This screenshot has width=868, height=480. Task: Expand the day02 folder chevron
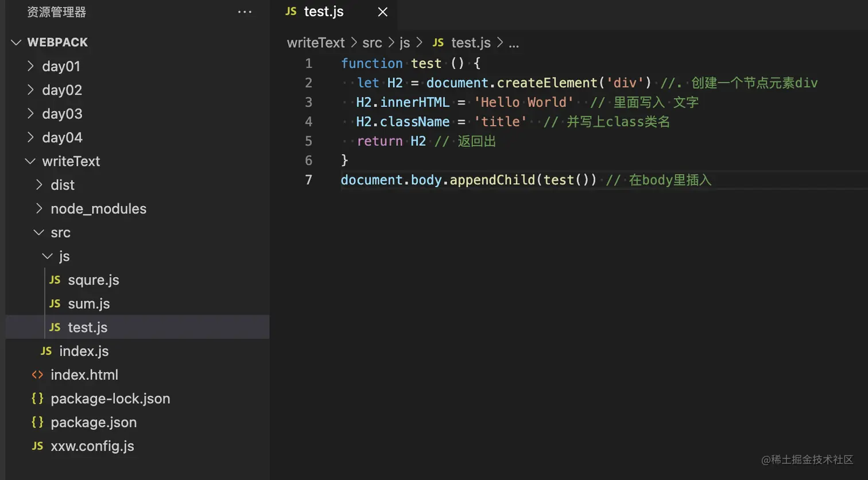pyautogui.click(x=30, y=90)
